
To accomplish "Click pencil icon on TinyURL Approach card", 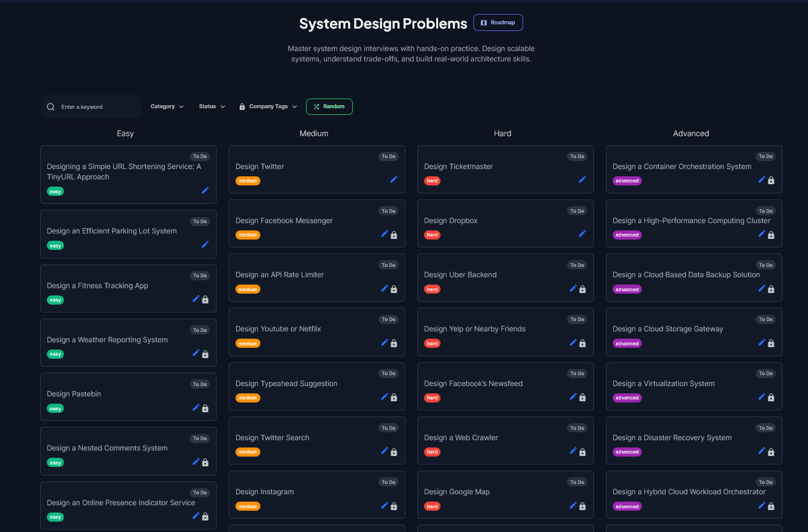I will point(205,190).
